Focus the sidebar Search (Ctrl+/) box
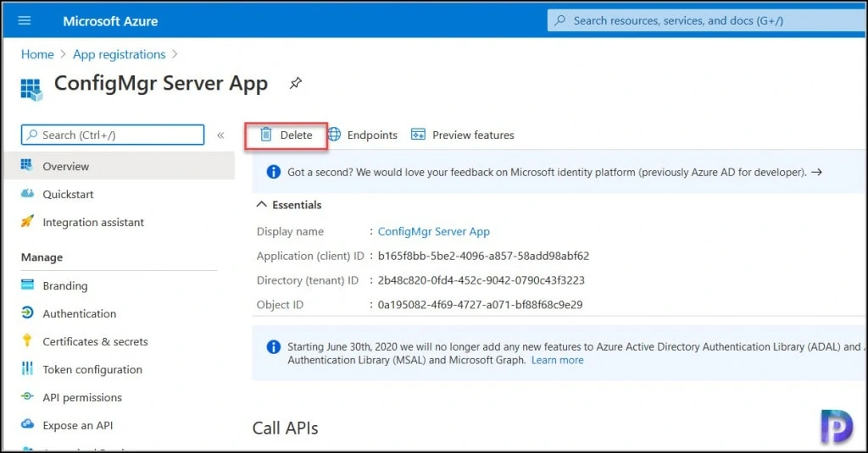868x453 pixels. (113, 135)
